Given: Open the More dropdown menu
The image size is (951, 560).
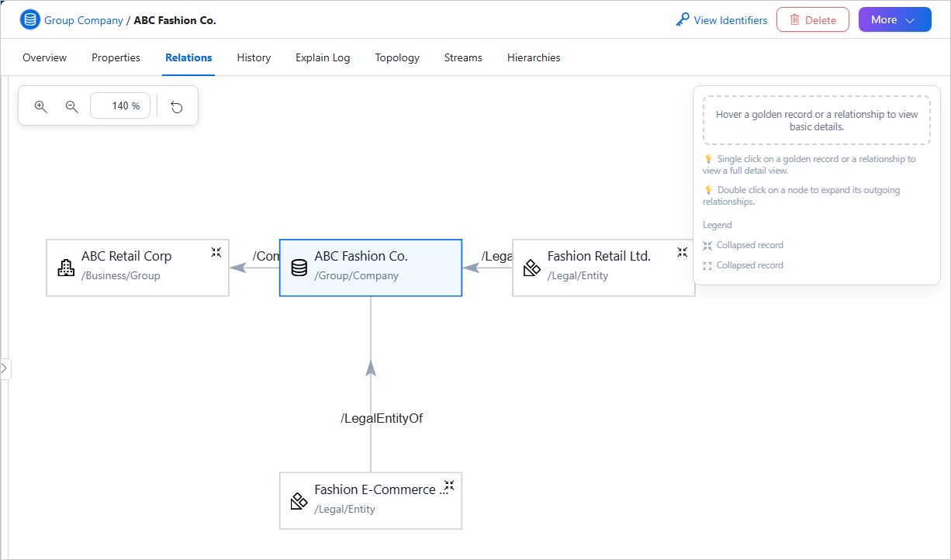Looking at the screenshot, I should pos(894,20).
